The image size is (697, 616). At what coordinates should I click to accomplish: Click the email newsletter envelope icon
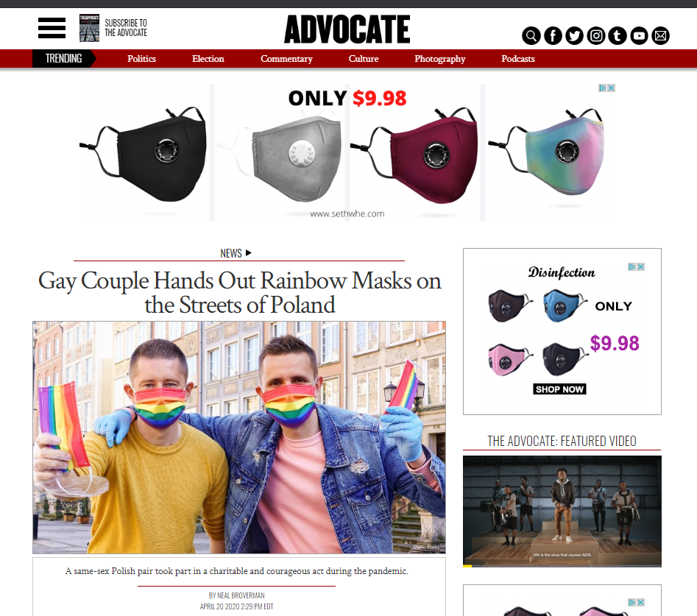point(660,35)
